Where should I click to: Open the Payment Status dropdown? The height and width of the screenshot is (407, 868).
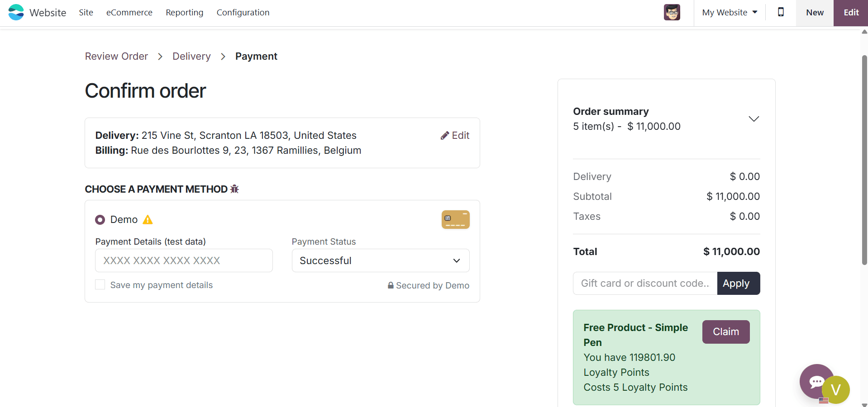point(380,260)
